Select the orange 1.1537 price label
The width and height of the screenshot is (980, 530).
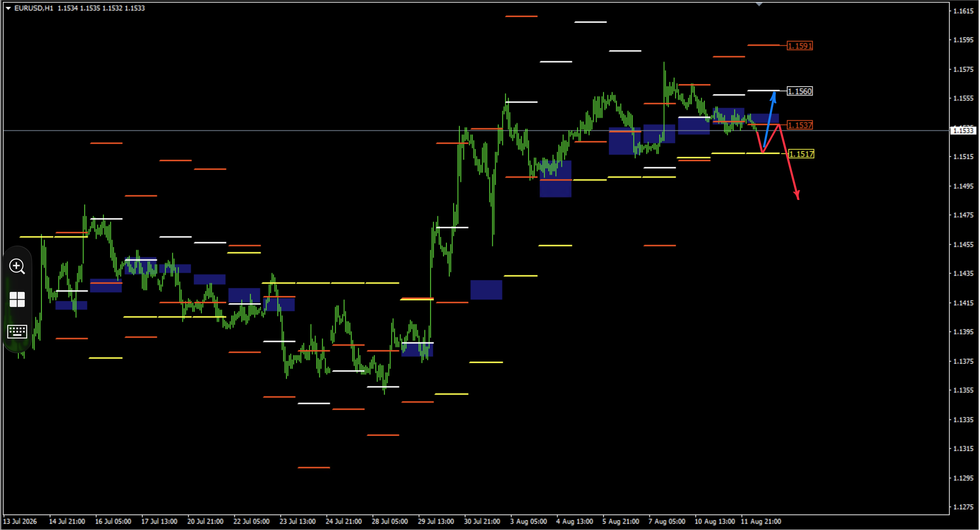click(x=800, y=125)
